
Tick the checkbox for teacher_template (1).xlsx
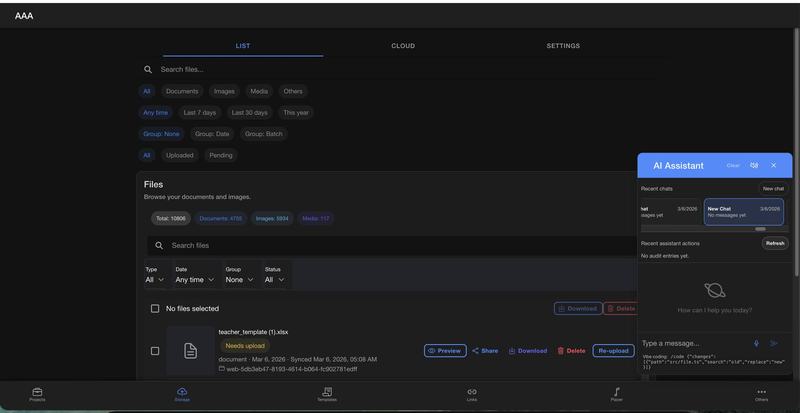click(x=155, y=351)
